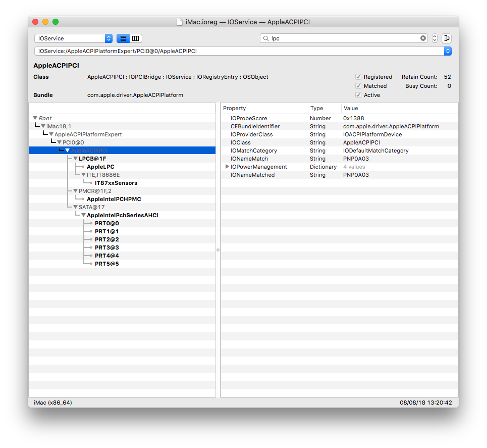Click the split divider handle between panes
This screenshot has width=487, height=448.
click(218, 250)
